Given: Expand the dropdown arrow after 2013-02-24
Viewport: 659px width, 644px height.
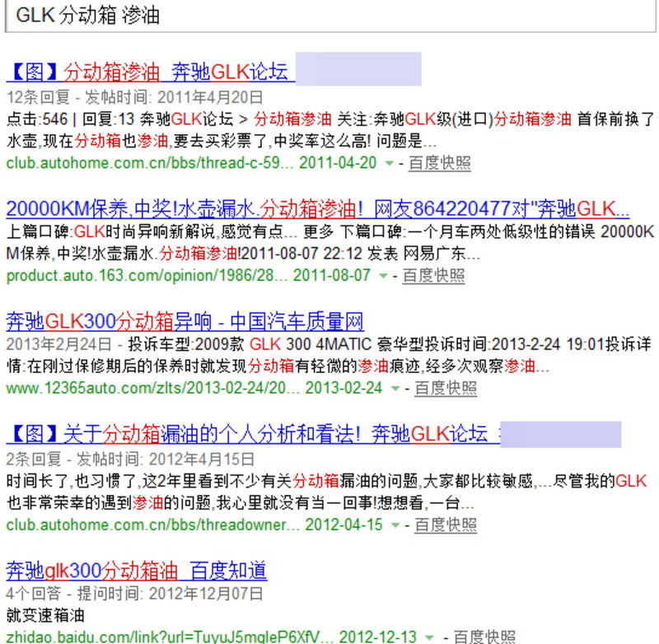Looking at the screenshot, I should click(x=395, y=388).
